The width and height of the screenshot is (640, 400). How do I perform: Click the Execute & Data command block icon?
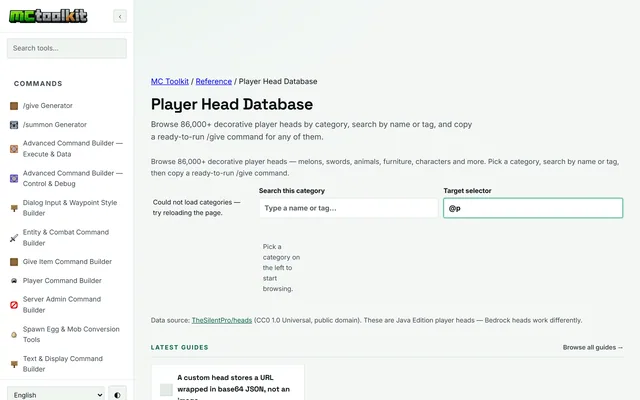(14, 149)
